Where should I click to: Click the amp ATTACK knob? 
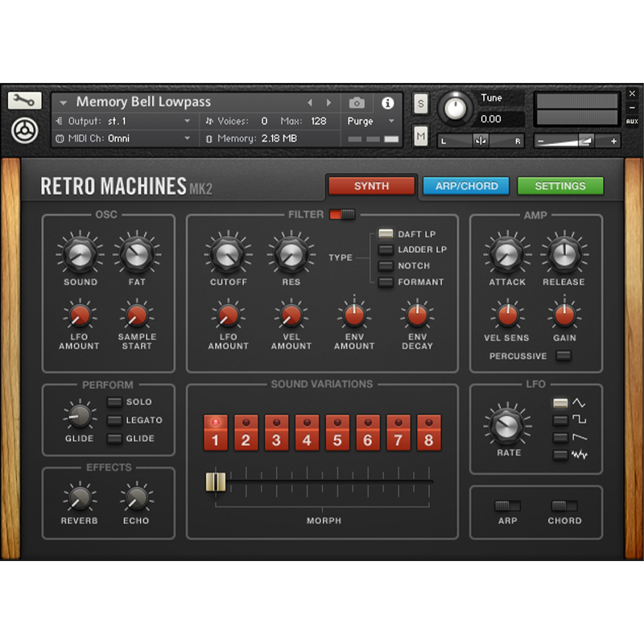507,254
